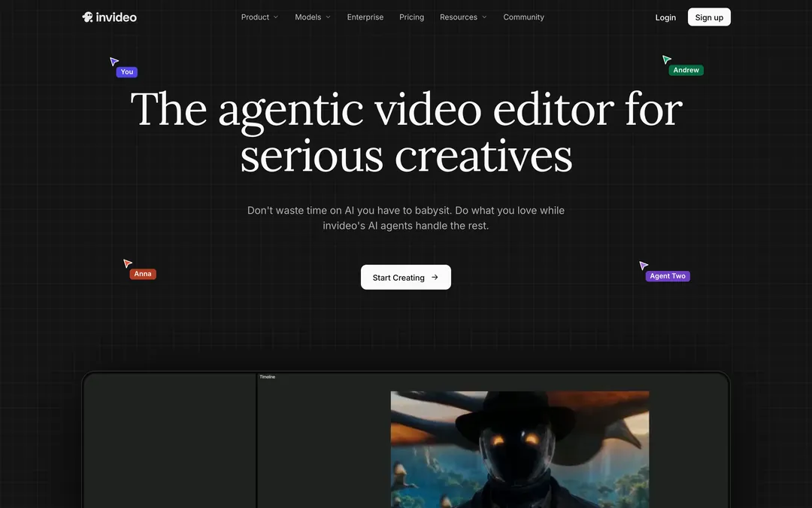Open the Pricing page
Image resolution: width=812 pixels, height=508 pixels.
[x=412, y=17]
